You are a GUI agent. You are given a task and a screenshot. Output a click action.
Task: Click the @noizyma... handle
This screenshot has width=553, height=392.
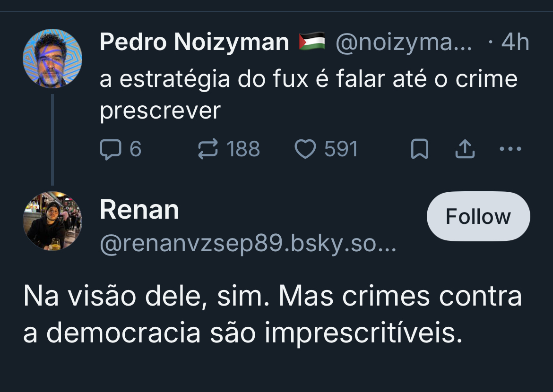click(x=403, y=43)
